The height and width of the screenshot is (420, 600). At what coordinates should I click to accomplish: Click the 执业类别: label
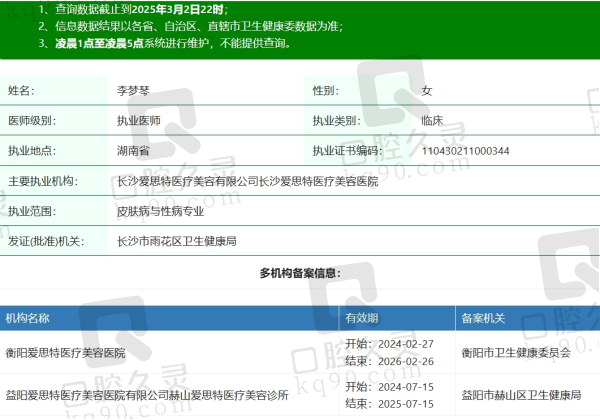tap(337, 121)
